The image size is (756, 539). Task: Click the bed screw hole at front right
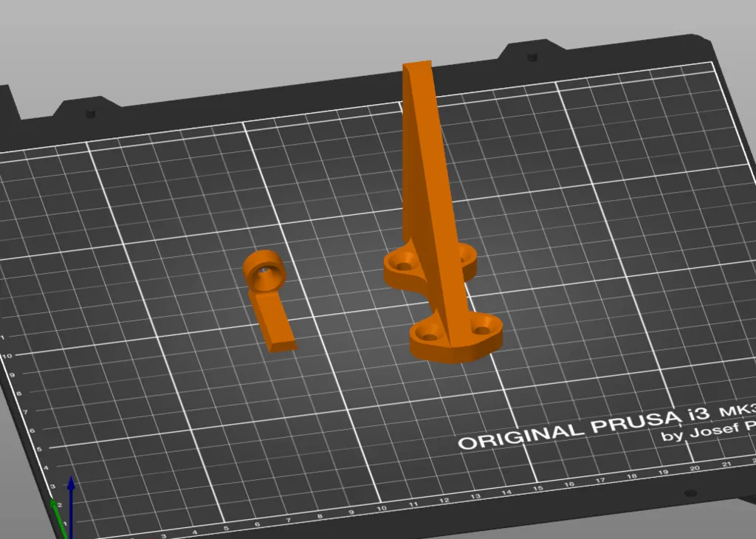click(690, 493)
